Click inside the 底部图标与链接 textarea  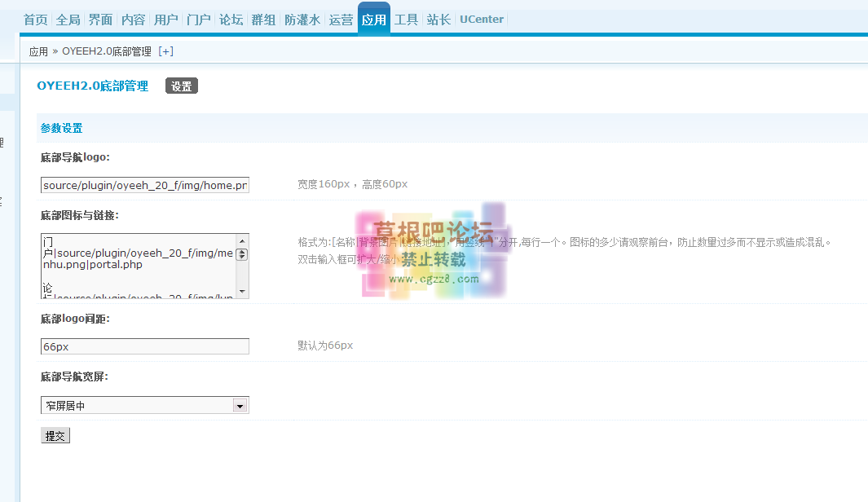[x=139, y=266]
